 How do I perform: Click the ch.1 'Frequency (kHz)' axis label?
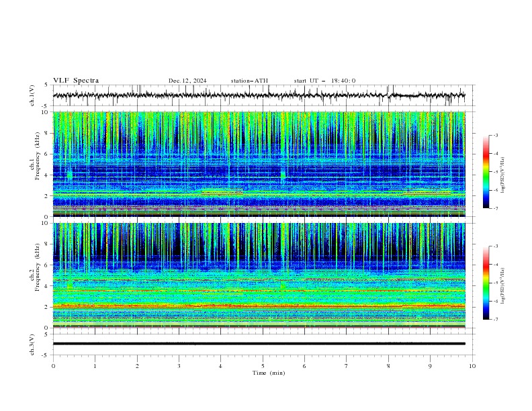point(38,156)
